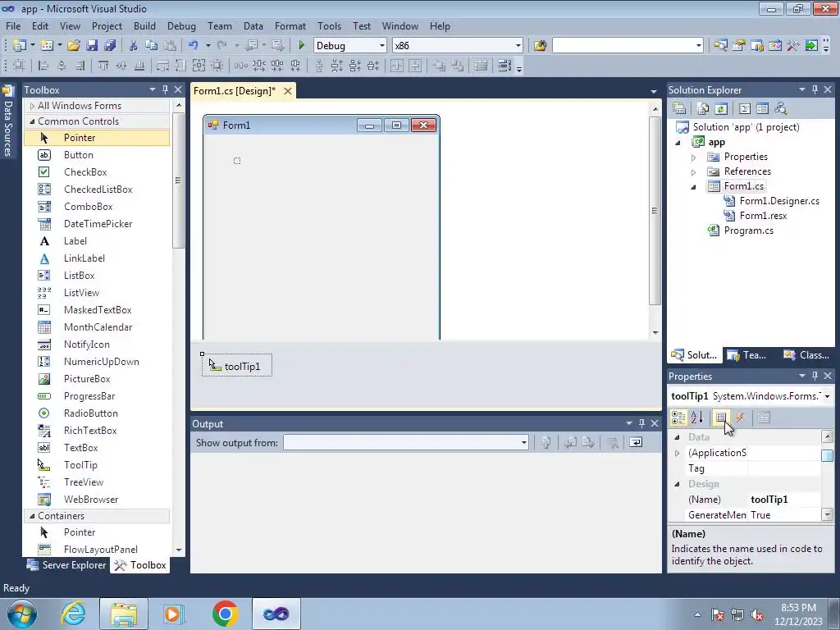The height and width of the screenshot is (630, 840).
Task: Open the Windows Start menu
Action: point(22,614)
